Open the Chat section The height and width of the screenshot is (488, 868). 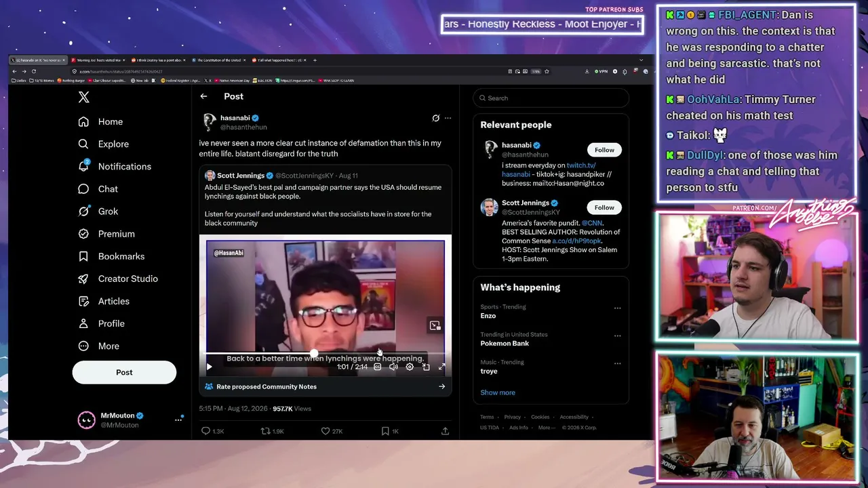tap(98, 189)
